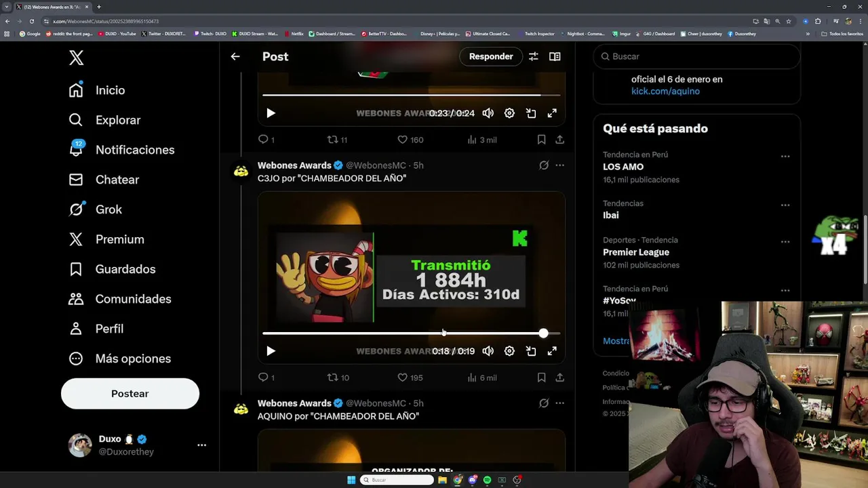Screen dimensions: 868x488
Task: Mute the 0:24 video
Action: (x=488, y=113)
